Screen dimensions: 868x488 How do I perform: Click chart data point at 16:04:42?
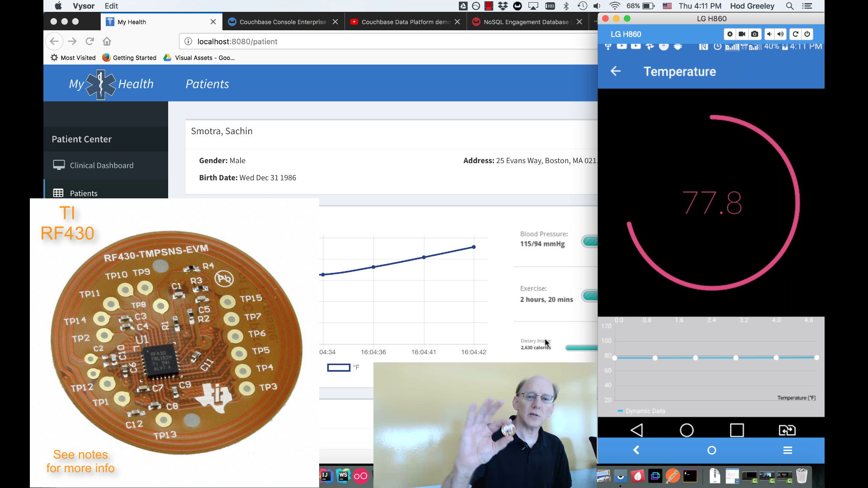tap(474, 247)
